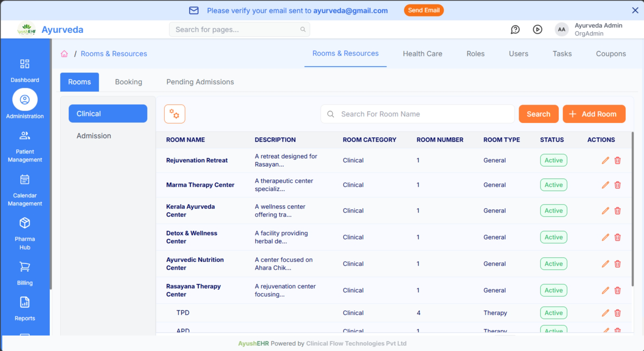This screenshot has height=351, width=644.
Task: Open the Pharma Hub sidebar icon
Action: click(25, 223)
